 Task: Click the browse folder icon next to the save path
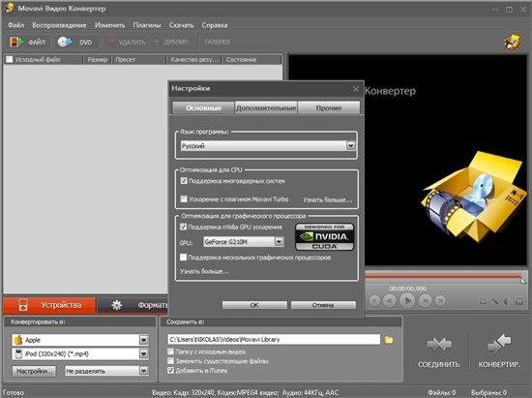(x=389, y=340)
